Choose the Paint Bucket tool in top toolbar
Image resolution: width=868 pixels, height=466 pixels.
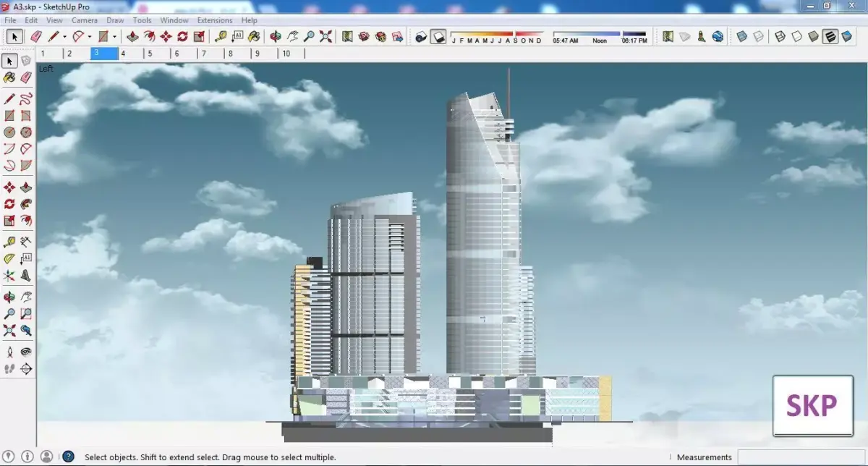(x=254, y=36)
